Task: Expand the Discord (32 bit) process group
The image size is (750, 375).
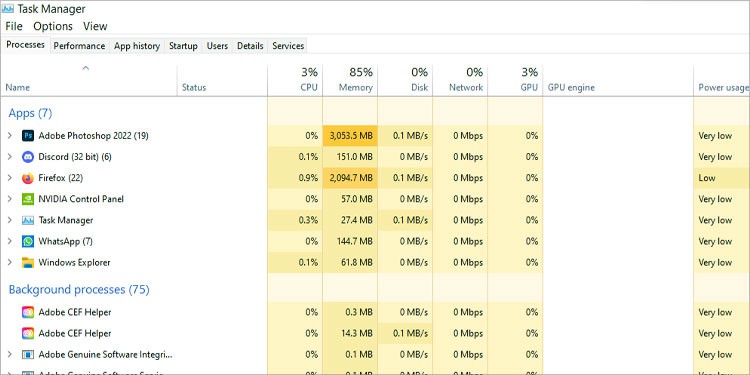Action: [x=10, y=157]
